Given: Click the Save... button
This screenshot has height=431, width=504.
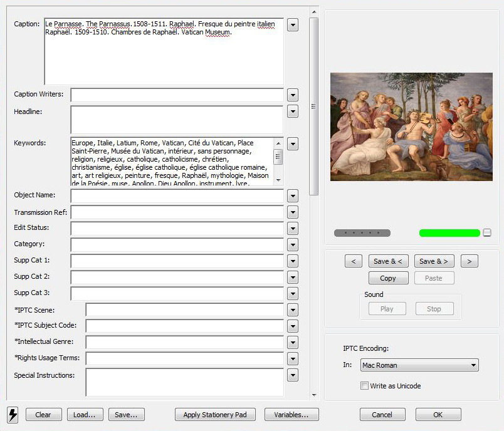Looking at the screenshot, I should click(127, 415).
